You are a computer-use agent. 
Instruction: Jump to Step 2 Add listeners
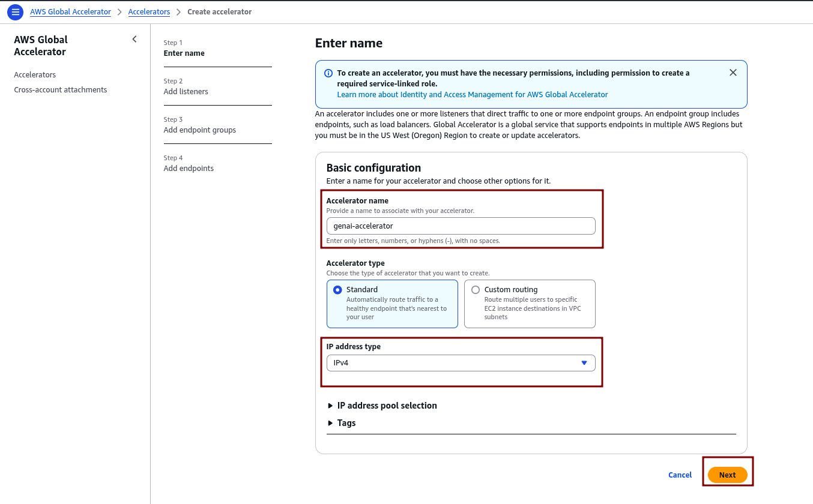click(x=186, y=92)
